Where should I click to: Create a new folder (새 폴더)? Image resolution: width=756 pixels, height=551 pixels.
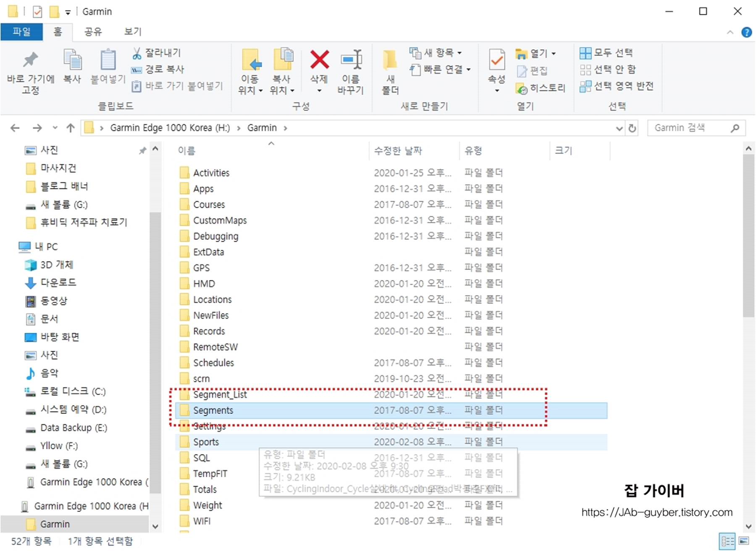click(390, 71)
